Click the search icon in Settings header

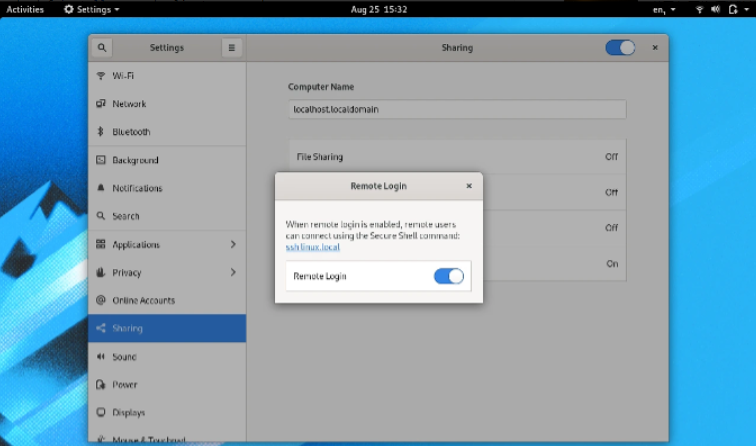(101, 47)
